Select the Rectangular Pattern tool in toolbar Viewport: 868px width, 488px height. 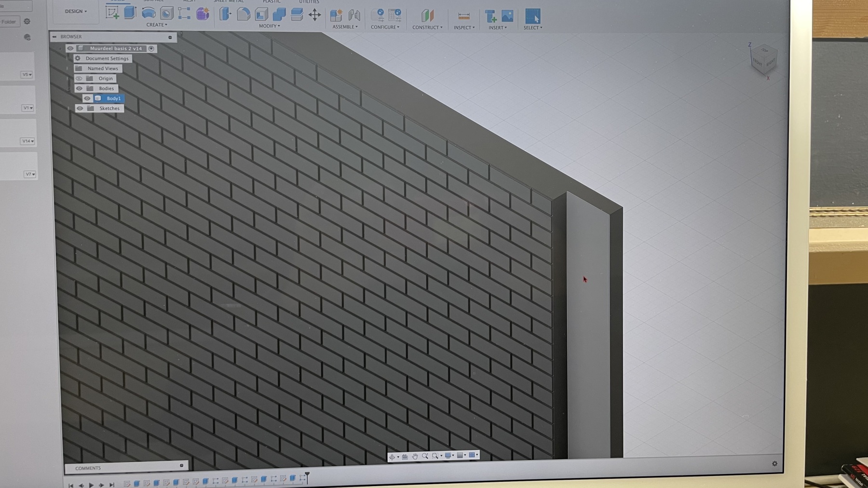[x=184, y=14]
